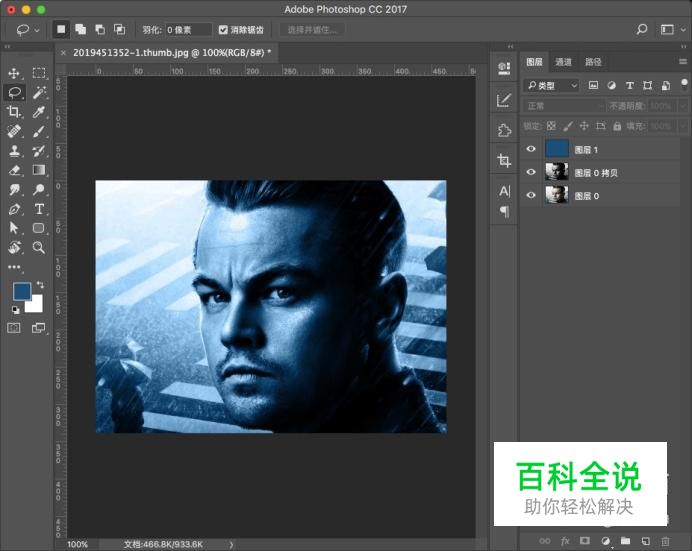
Task: Select the Path Selection tool
Action: pos(14,228)
